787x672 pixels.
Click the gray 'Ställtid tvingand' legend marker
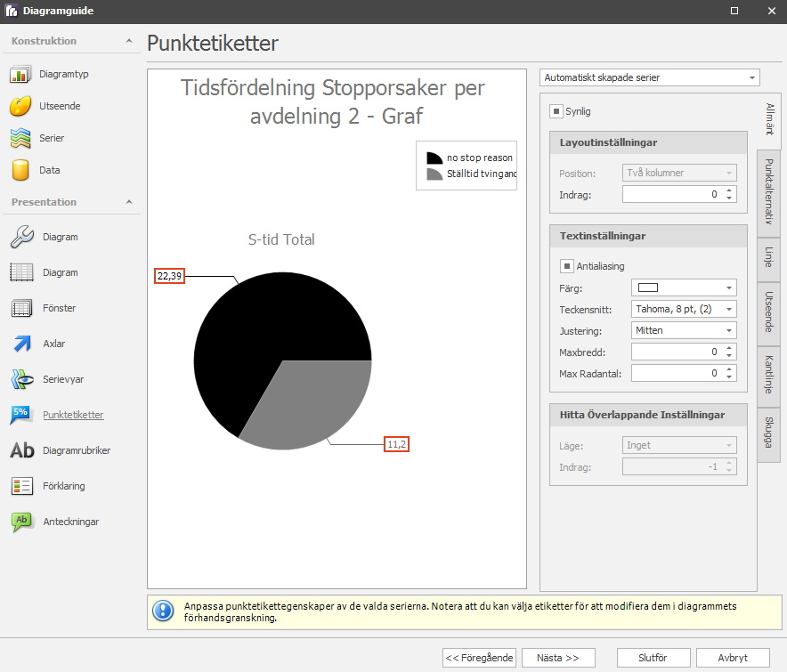(x=434, y=174)
